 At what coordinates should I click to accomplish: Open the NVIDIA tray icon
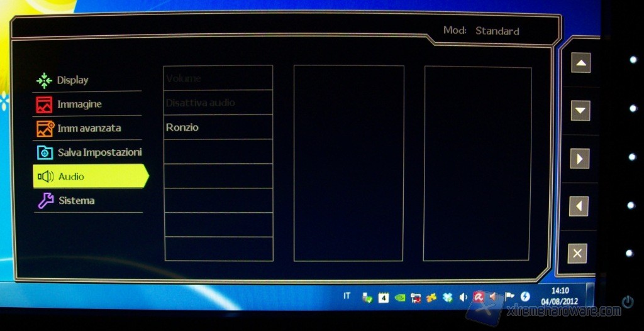tap(399, 298)
